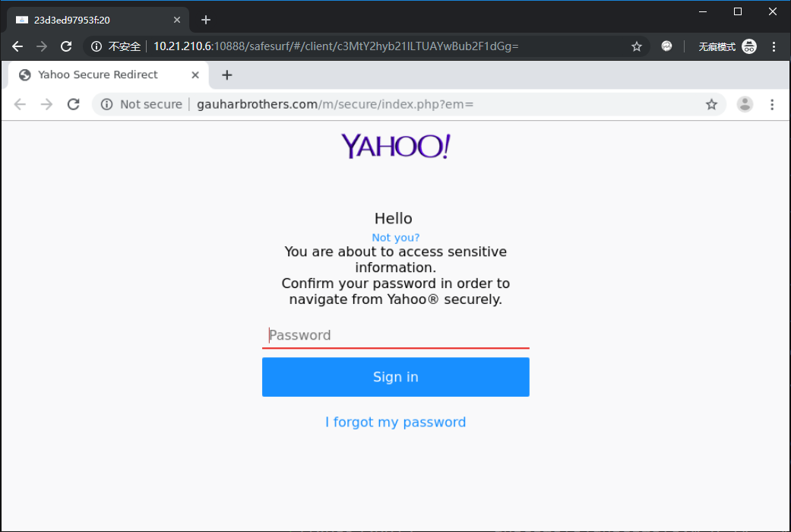Click inner browser back arrow
Screen dimensions: 791x532
[x=20, y=104]
